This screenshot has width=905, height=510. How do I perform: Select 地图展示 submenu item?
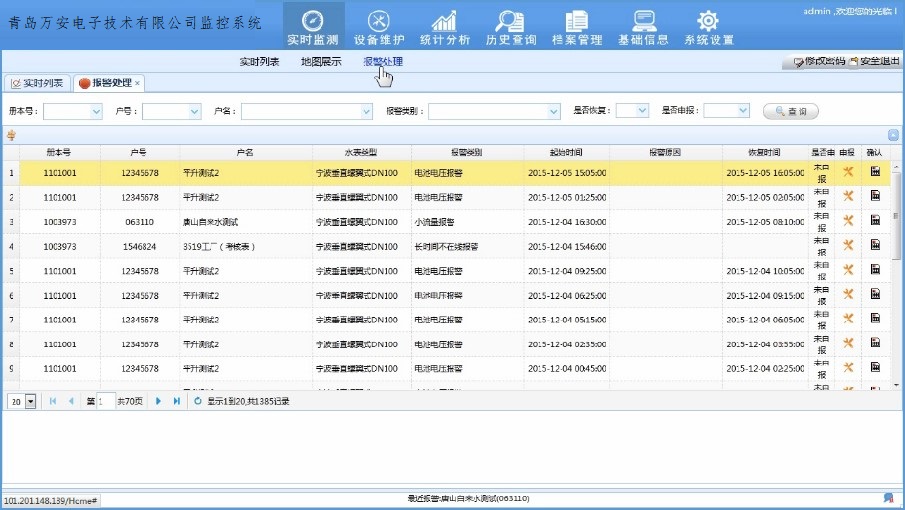coord(321,62)
